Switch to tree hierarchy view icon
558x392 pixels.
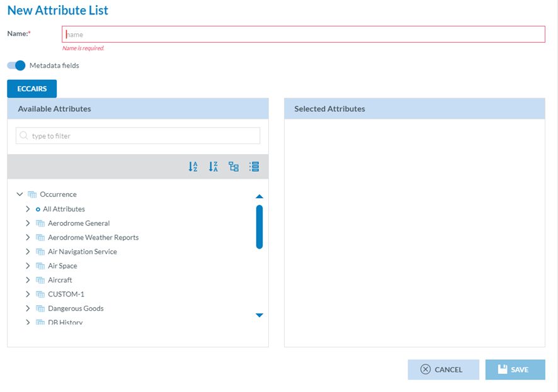point(234,167)
